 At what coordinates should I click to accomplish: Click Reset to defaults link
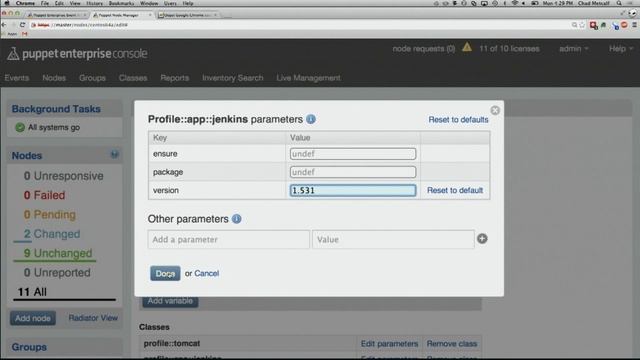click(458, 120)
